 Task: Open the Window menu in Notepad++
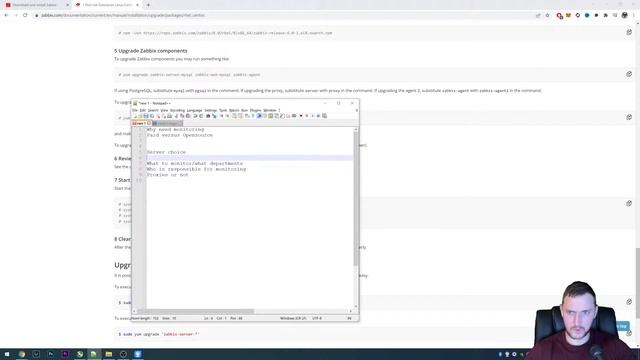click(x=269, y=110)
